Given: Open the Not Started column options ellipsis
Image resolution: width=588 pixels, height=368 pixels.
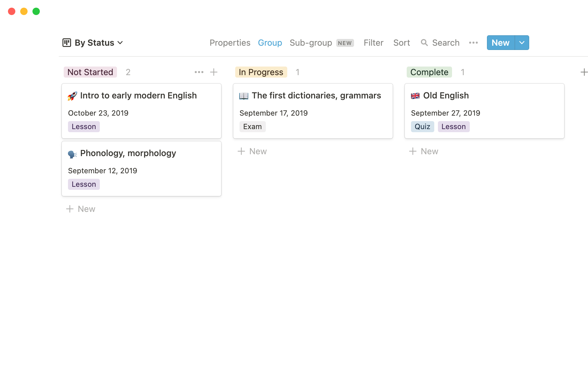Looking at the screenshot, I should 199,72.
